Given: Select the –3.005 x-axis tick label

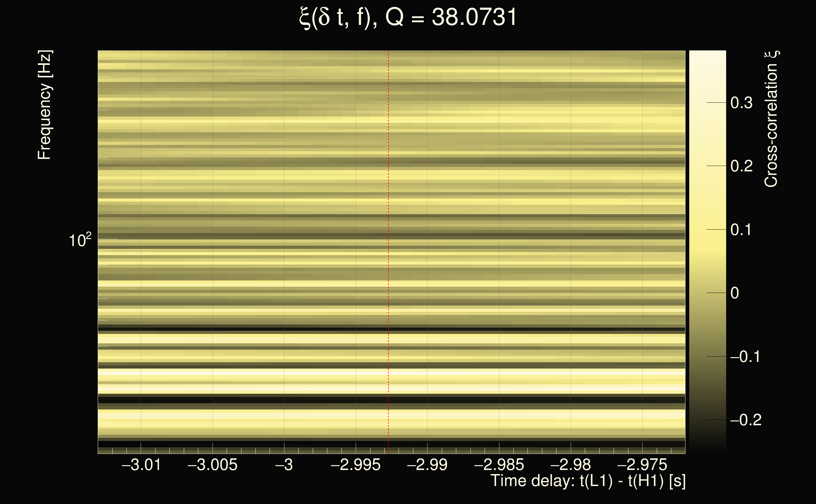Looking at the screenshot, I should click(213, 465).
